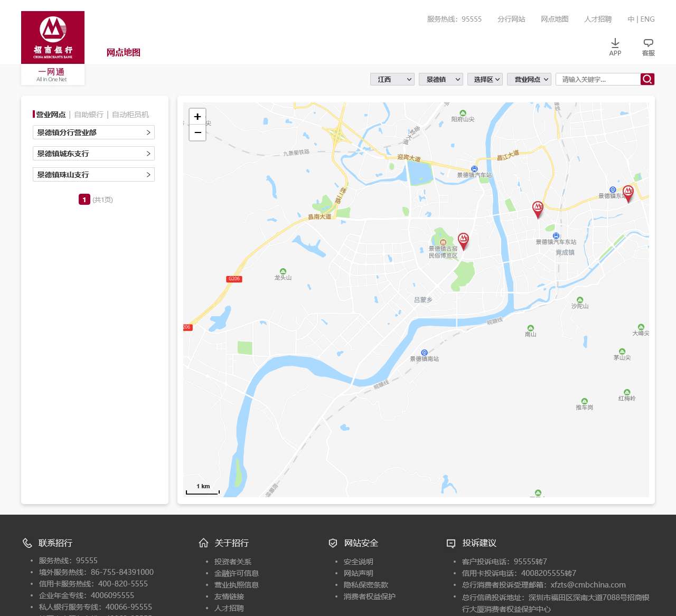
Task: Click page number 1 in pagination
Action: tap(84, 200)
